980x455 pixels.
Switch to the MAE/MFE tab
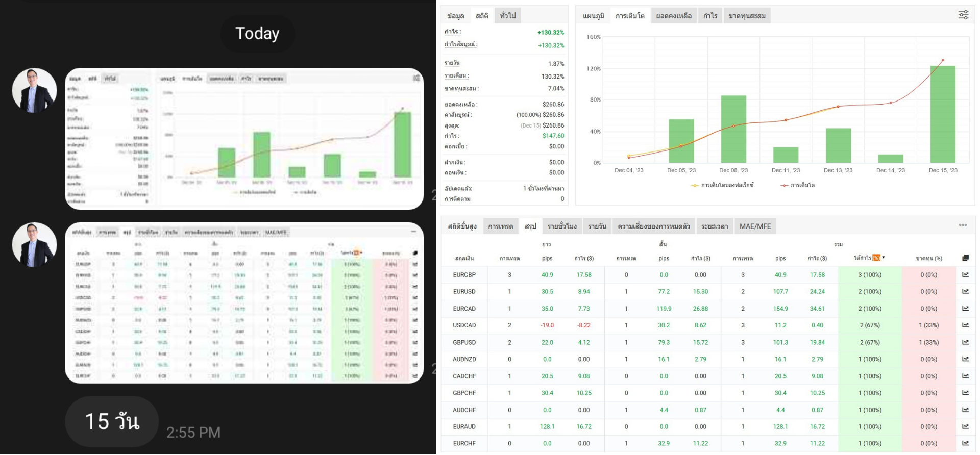755,226
